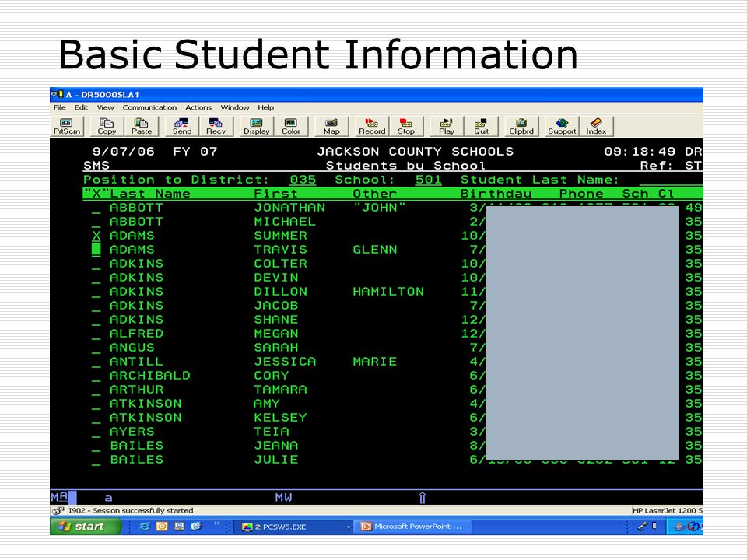This screenshot has width=747, height=560.
Task: Click the MW indicator in operator line
Action: pos(283,497)
